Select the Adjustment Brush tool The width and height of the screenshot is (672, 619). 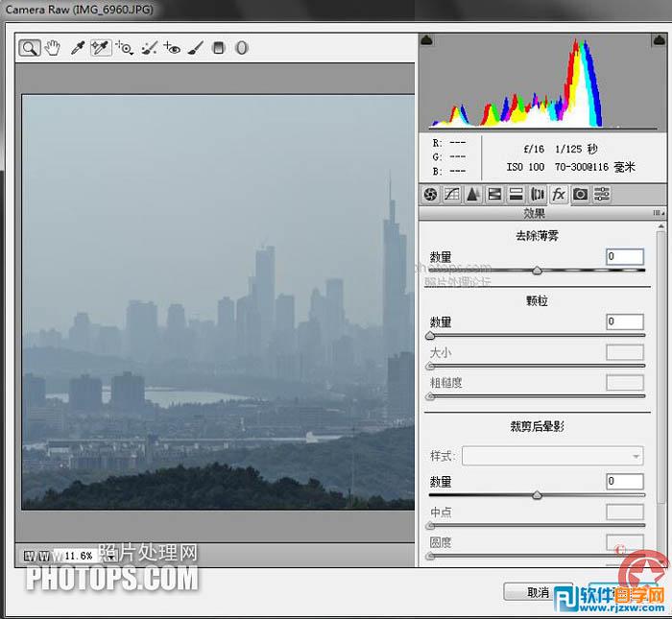(x=195, y=48)
